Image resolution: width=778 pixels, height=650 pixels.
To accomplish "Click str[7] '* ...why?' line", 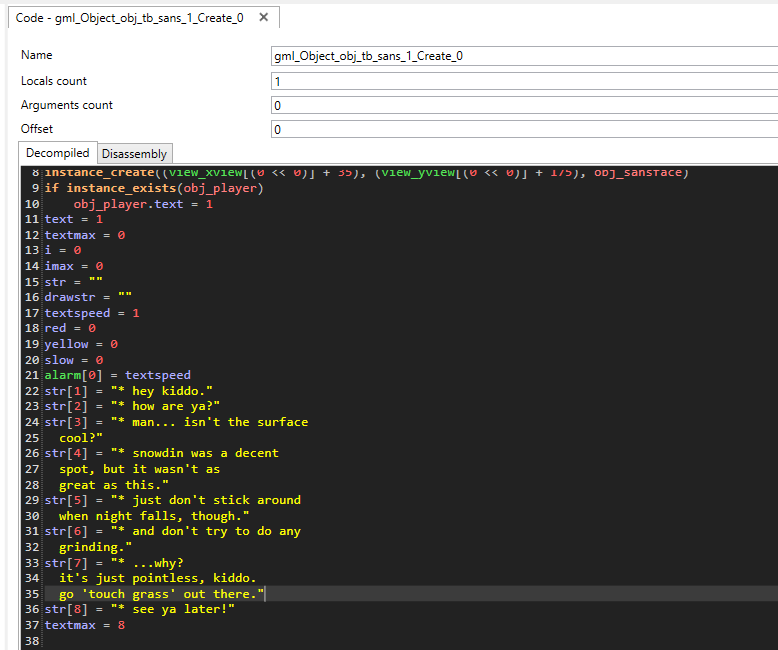I will (114, 563).
